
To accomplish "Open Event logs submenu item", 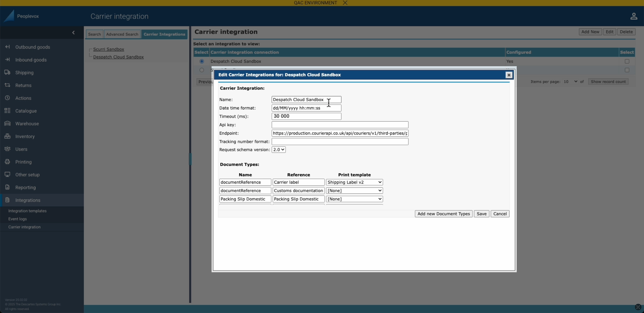I will click(17, 219).
